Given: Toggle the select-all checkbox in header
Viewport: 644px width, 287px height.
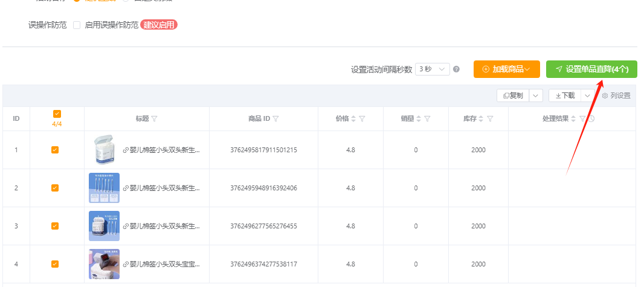Looking at the screenshot, I should point(57,114).
